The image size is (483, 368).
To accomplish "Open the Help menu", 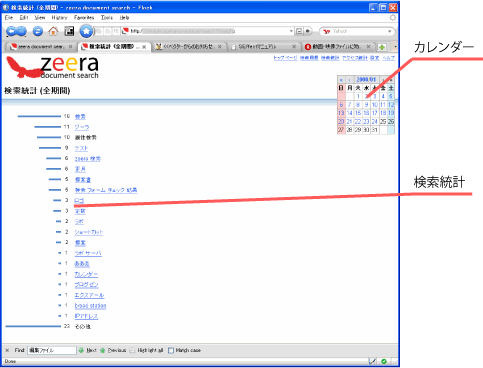I will pyautogui.click(x=124, y=18).
